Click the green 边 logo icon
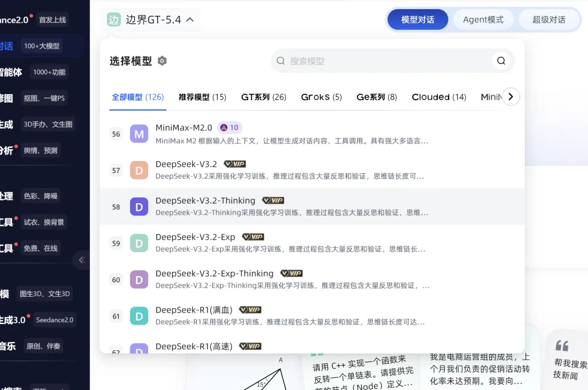The width and height of the screenshot is (588, 390). point(114,20)
